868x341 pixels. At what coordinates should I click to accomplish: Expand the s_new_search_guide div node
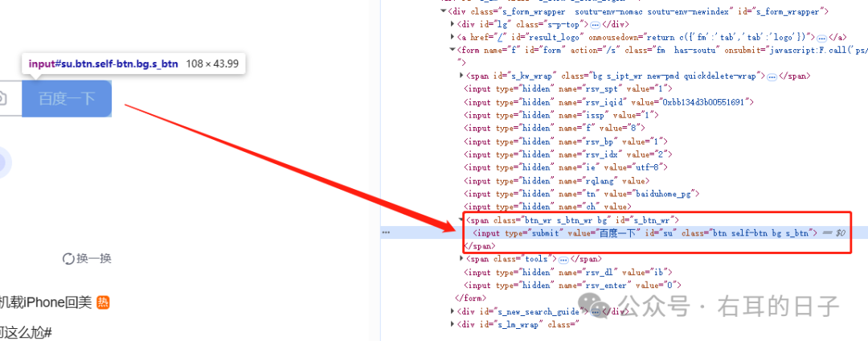[452, 311]
